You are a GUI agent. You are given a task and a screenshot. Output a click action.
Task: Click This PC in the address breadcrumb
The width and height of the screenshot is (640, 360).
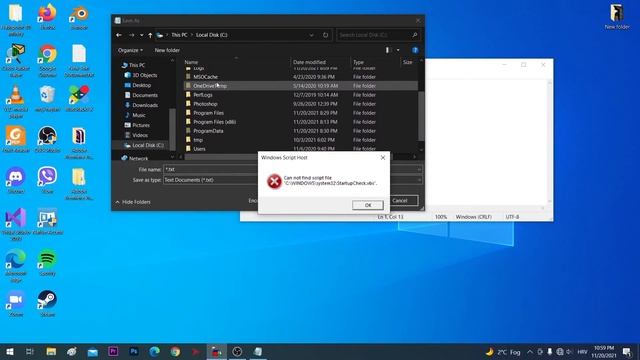pos(179,35)
